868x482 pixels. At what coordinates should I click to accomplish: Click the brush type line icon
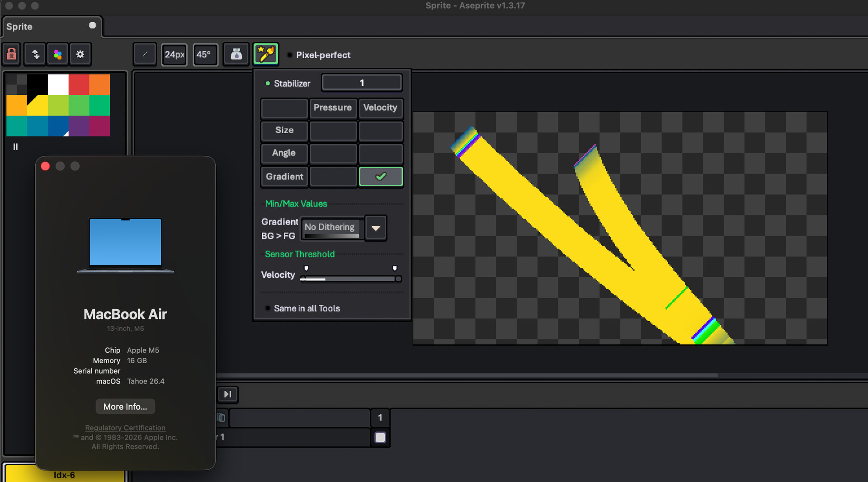pyautogui.click(x=145, y=55)
